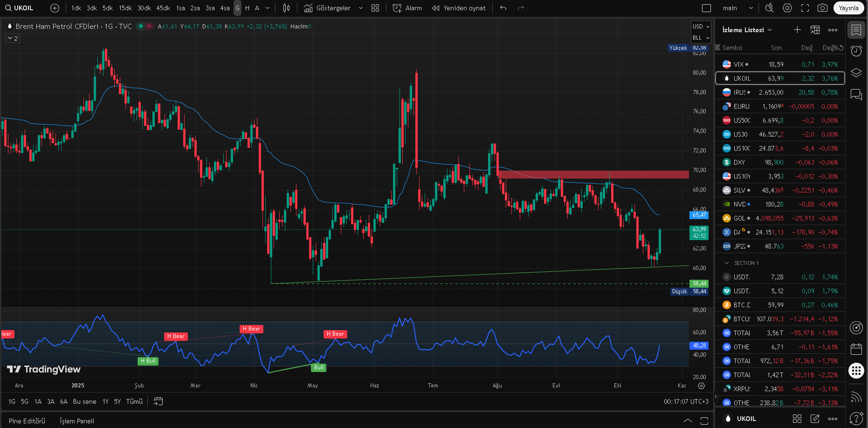Take a chart snapshot with the camera icon
Screen dimensions: 868x428
[x=822, y=8]
